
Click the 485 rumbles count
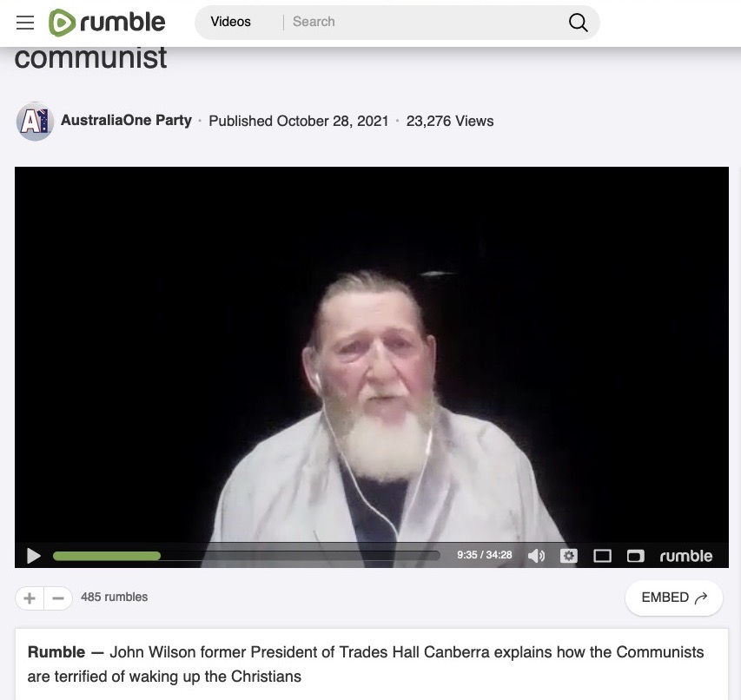tap(114, 597)
